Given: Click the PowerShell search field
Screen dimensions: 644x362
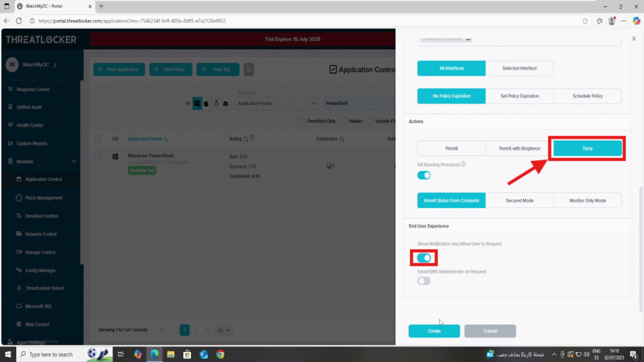Looking at the screenshot, I should [x=359, y=104].
